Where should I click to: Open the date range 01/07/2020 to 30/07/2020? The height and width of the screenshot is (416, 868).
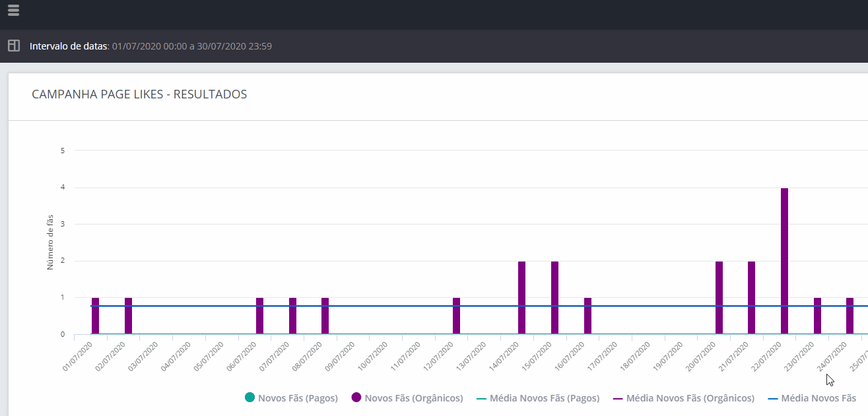(192, 46)
